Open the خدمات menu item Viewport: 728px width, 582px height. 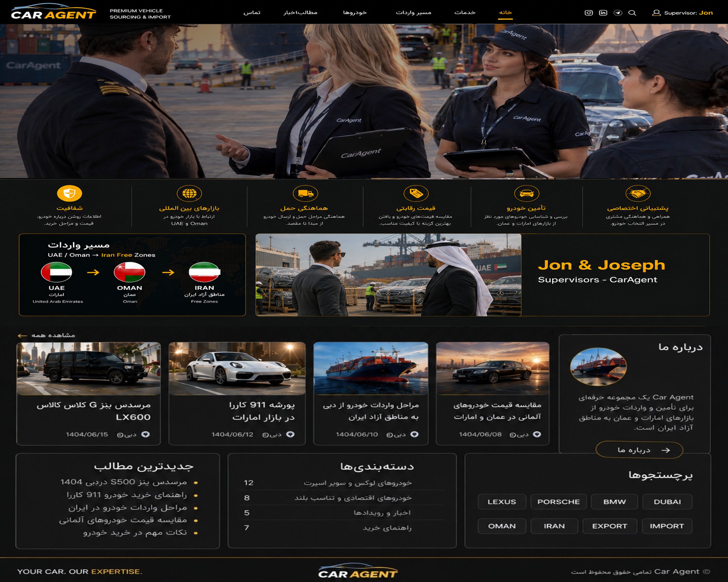pyautogui.click(x=465, y=12)
